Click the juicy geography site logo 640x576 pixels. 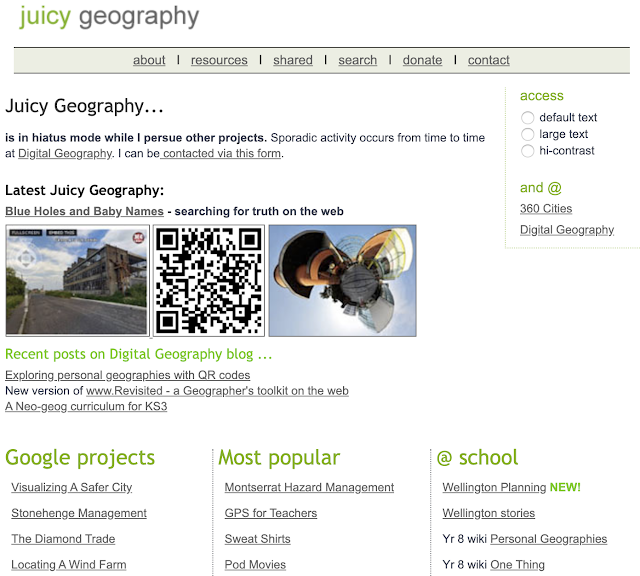[x=109, y=17]
